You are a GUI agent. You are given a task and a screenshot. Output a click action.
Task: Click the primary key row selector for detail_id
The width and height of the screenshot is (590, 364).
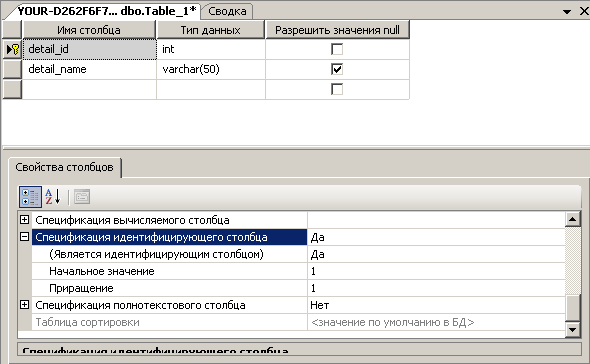12,49
